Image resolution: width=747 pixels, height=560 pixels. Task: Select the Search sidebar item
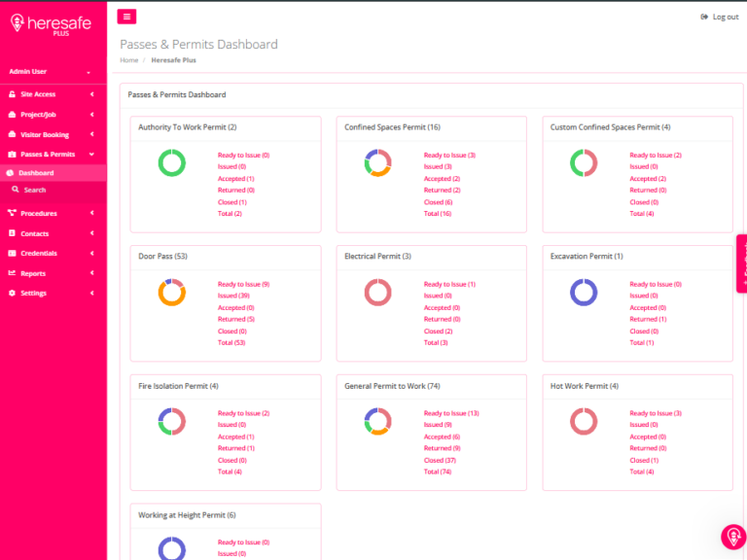point(53,190)
